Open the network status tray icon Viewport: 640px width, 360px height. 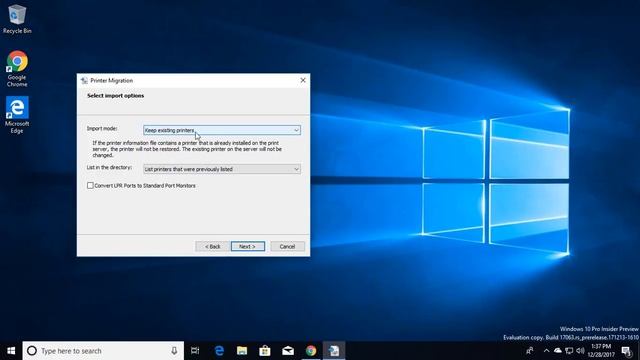pos(569,351)
